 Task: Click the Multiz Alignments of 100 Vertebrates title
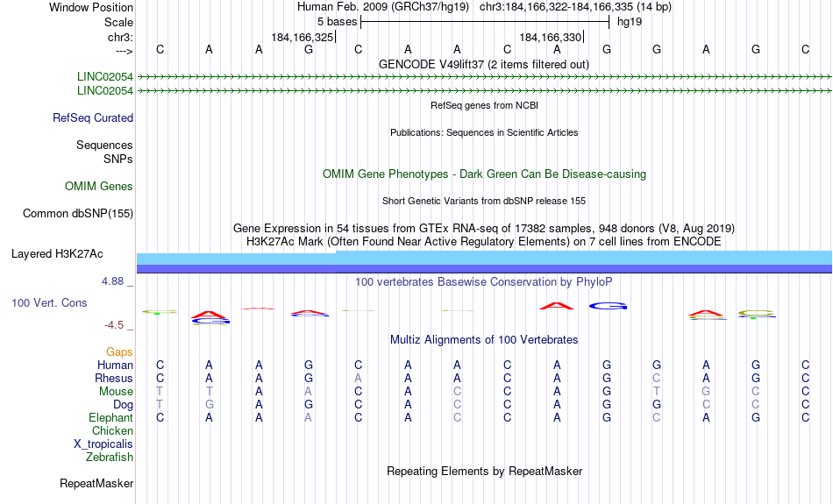[484, 340]
